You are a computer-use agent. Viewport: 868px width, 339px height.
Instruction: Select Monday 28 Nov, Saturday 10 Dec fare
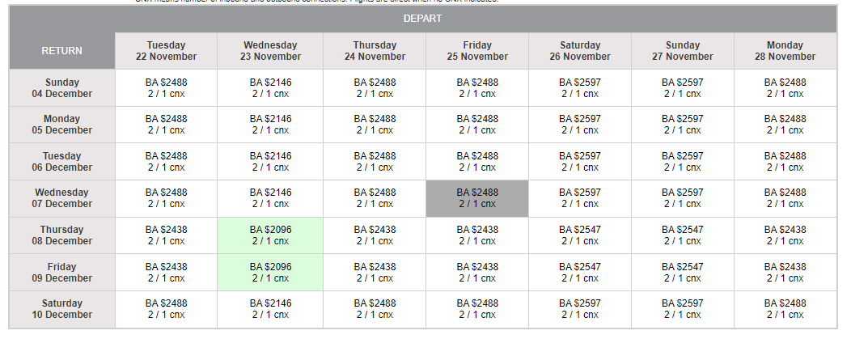[x=785, y=309]
